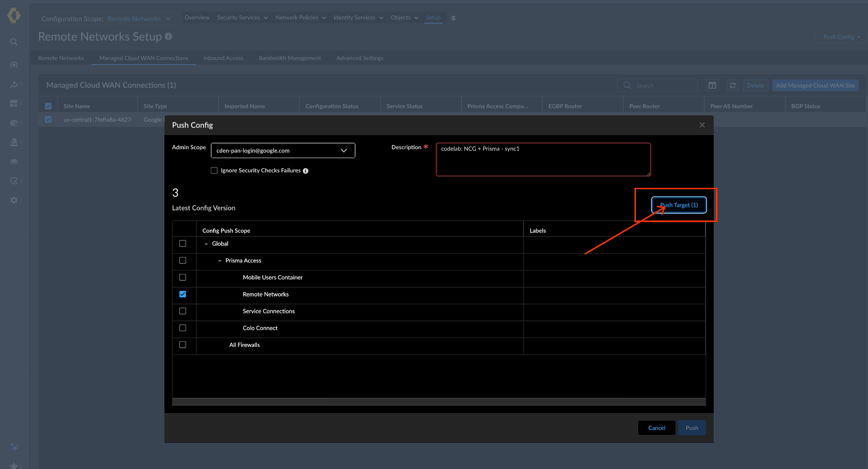Open the Push Config dropdown at top right
This screenshot has width=868, height=469.
click(841, 37)
